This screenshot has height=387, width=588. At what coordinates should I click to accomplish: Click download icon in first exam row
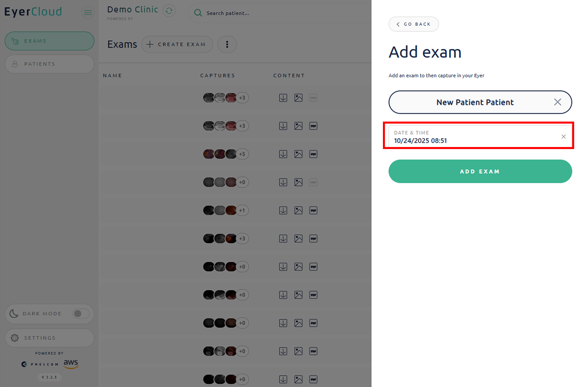(283, 98)
